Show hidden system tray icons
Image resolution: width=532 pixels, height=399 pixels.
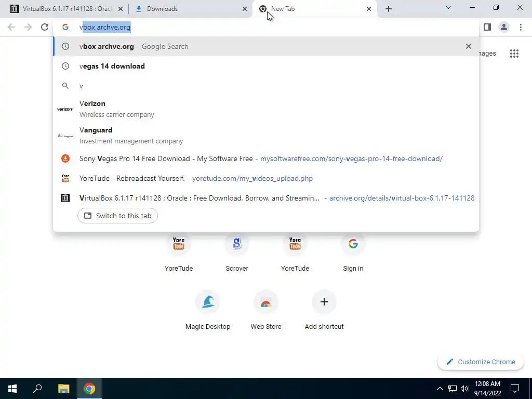(440, 389)
